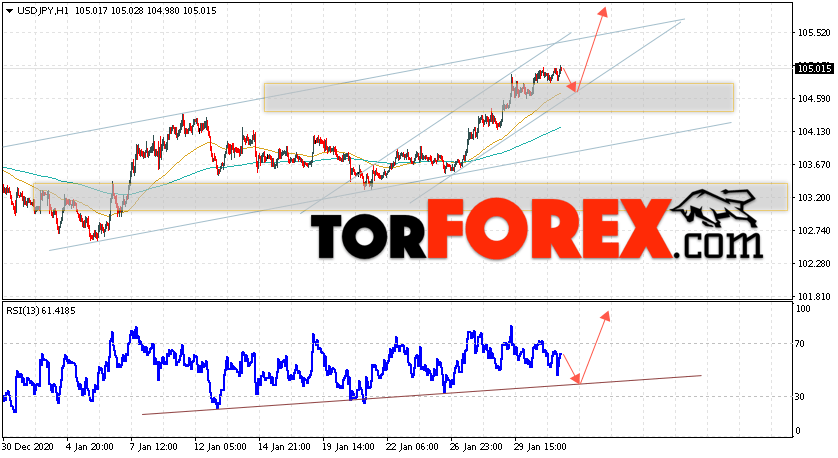Click RSI scale level 30
Viewport: 838px width, 458px height.
(800, 397)
